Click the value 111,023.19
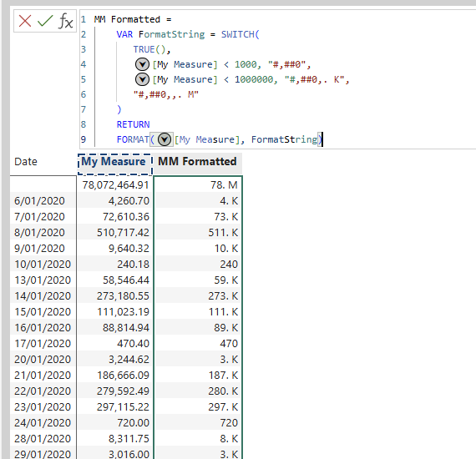Image resolution: width=476 pixels, height=459 pixels. (x=123, y=311)
